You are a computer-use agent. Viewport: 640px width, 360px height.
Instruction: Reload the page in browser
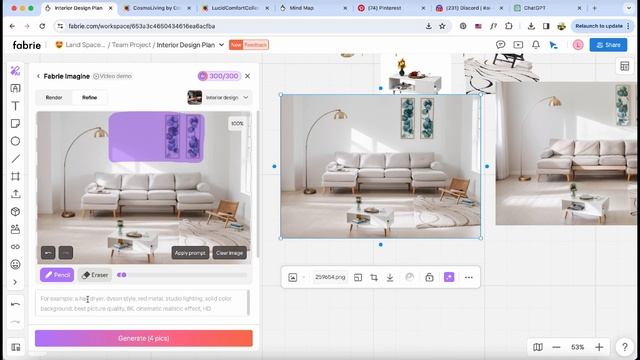click(x=42, y=26)
